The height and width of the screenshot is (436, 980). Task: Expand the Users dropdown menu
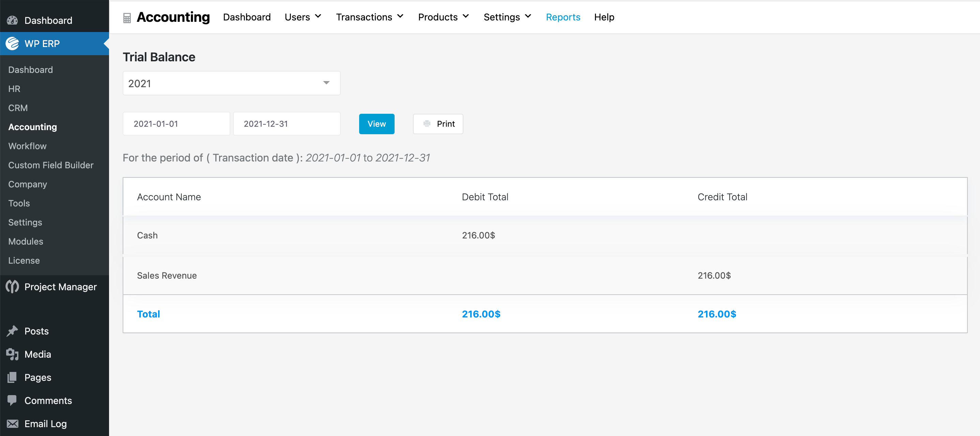[x=303, y=17]
